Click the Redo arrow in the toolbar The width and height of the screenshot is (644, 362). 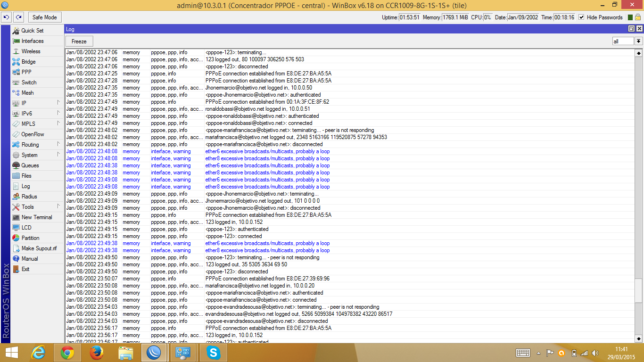18,17
